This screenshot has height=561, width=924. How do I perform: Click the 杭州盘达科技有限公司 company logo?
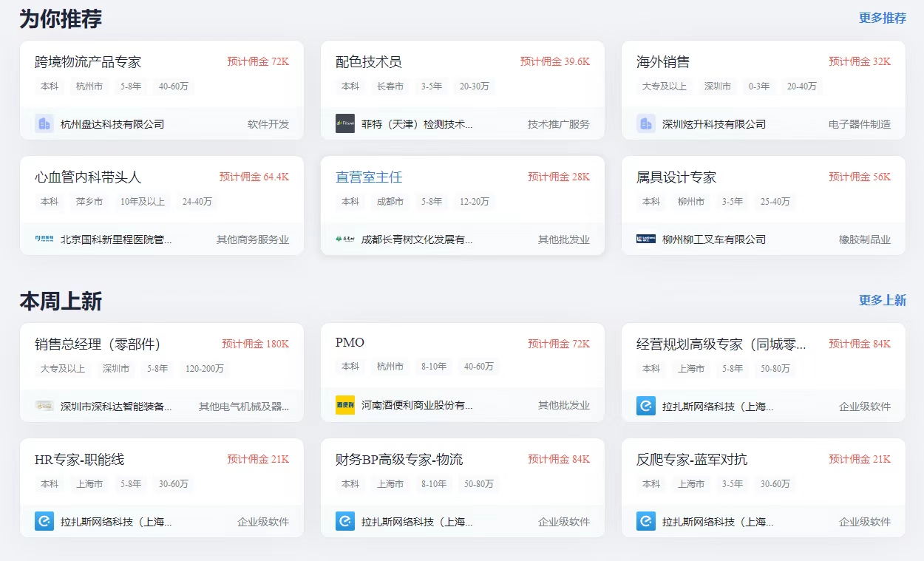tap(44, 123)
